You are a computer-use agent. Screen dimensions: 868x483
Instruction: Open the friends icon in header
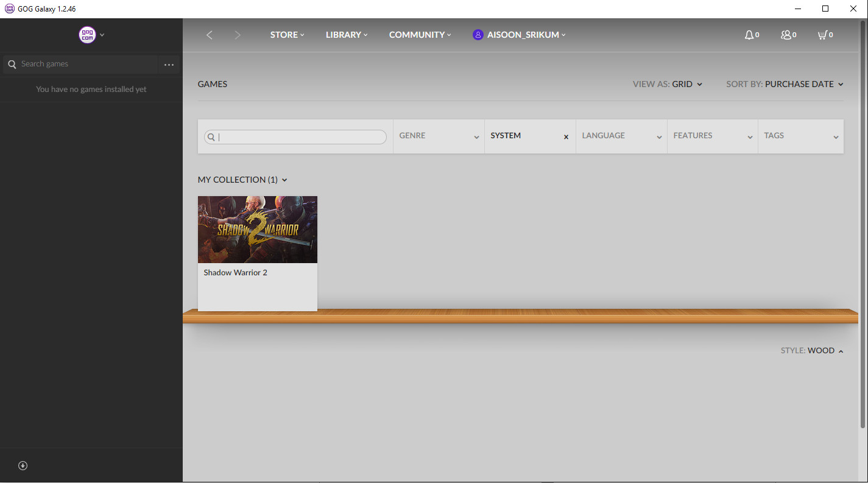tap(786, 35)
